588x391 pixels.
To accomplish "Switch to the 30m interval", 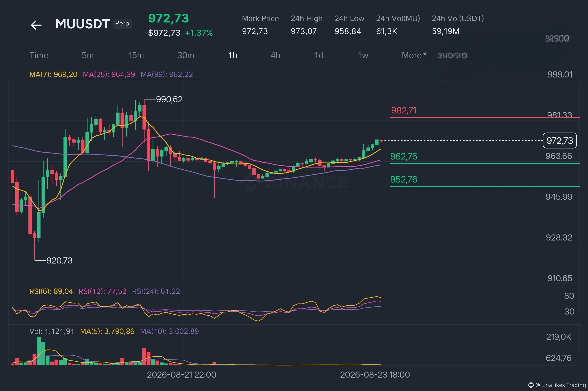I will [186, 55].
